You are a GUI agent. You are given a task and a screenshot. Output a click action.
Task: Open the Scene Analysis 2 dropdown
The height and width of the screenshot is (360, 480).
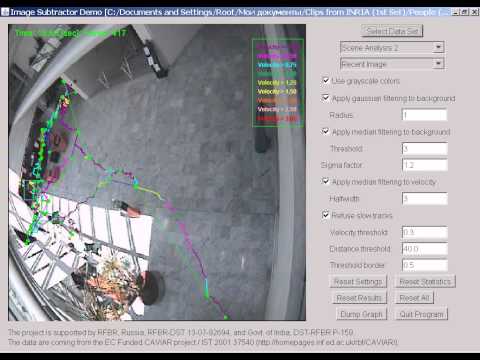pos(392,47)
